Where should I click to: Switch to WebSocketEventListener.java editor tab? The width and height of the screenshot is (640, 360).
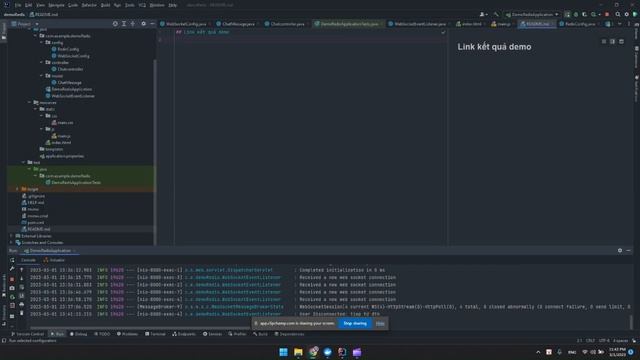click(x=419, y=24)
